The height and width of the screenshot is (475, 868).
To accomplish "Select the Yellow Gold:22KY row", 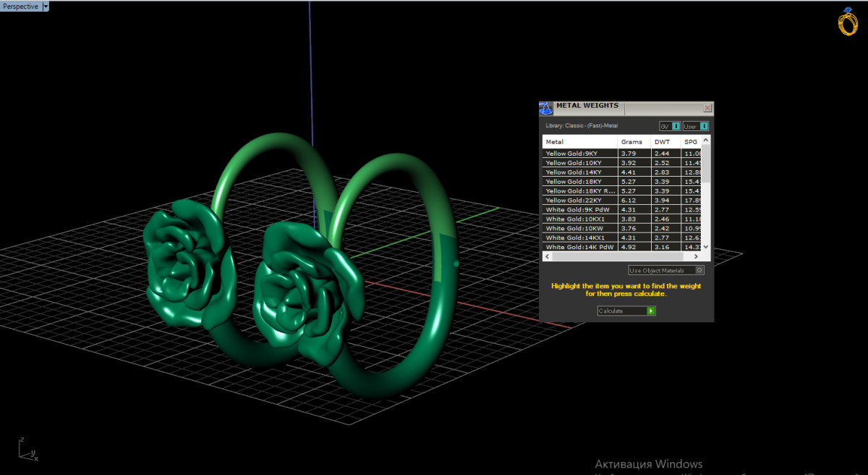I will 579,201.
